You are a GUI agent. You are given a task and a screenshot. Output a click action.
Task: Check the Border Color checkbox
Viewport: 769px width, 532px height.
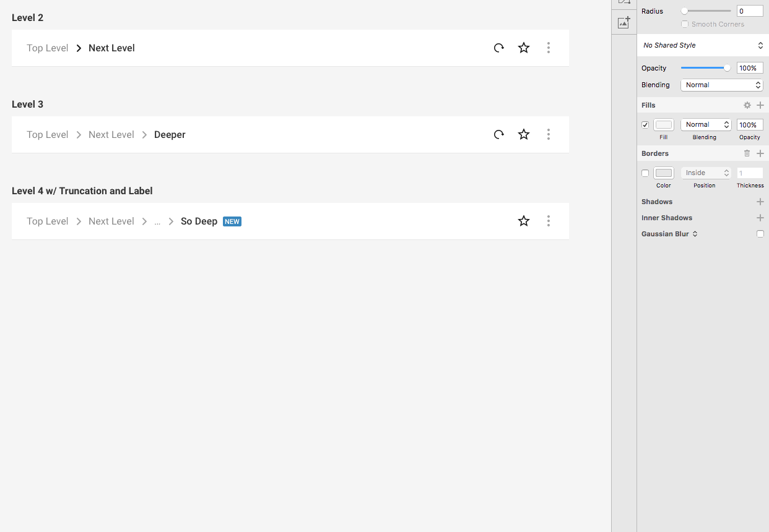click(x=645, y=173)
